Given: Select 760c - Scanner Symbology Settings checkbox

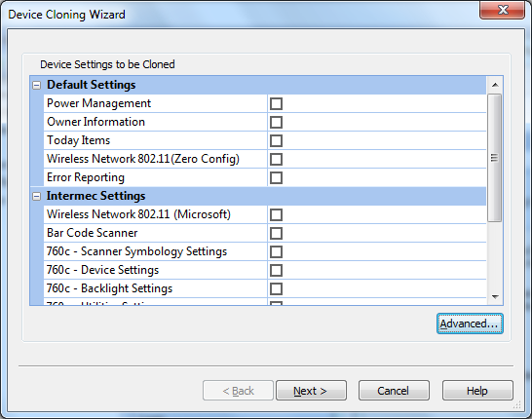Looking at the screenshot, I should tap(276, 251).
